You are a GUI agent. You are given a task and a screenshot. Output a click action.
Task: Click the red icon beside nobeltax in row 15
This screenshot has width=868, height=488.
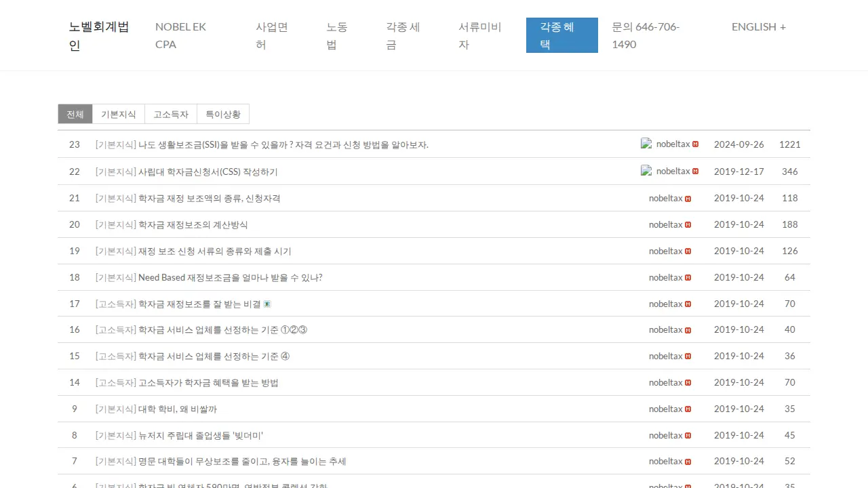(688, 357)
